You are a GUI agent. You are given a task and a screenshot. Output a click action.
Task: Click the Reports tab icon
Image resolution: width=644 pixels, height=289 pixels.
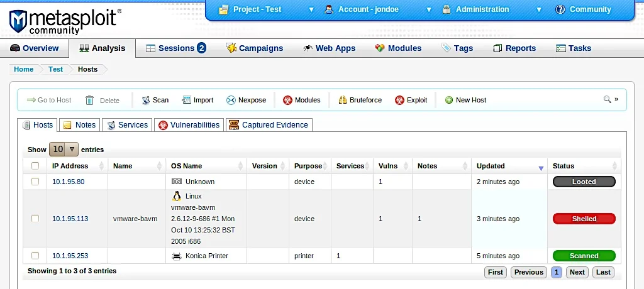pos(497,48)
